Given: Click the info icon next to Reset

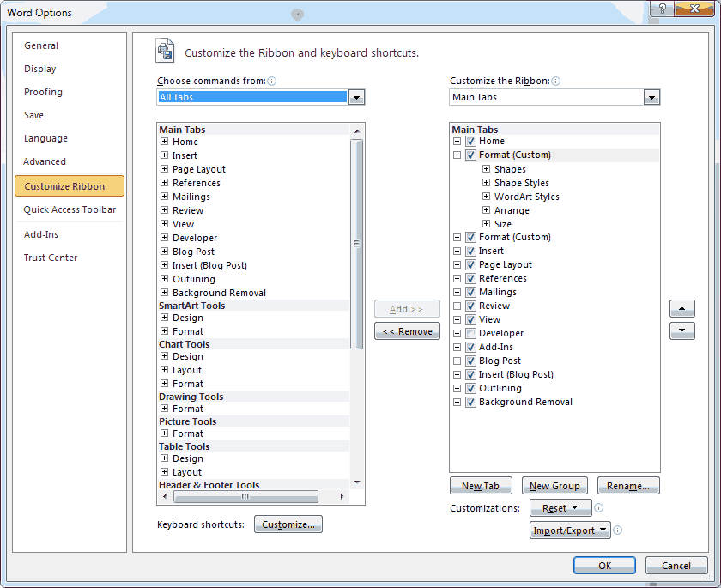Looking at the screenshot, I should point(598,507).
